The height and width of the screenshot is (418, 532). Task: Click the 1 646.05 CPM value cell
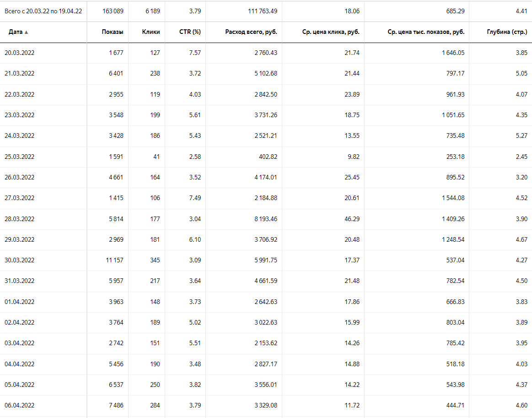pyautogui.click(x=453, y=53)
